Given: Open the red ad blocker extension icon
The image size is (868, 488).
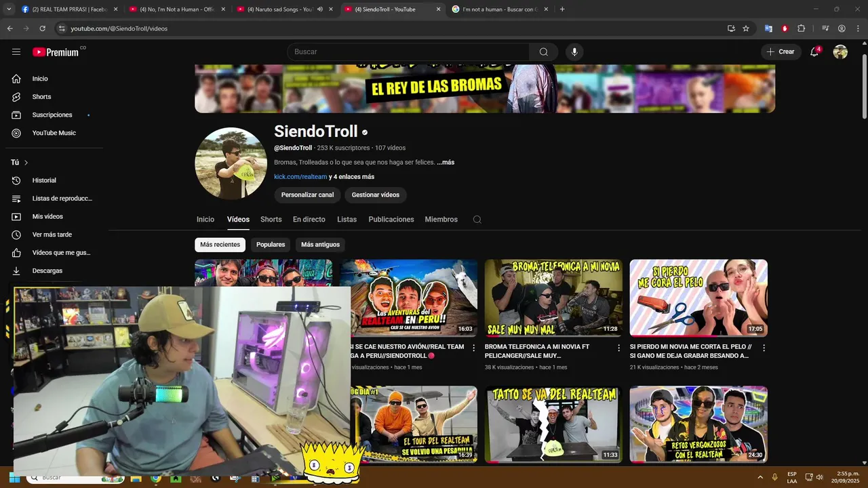Looking at the screenshot, I should (x=785, y=28).
